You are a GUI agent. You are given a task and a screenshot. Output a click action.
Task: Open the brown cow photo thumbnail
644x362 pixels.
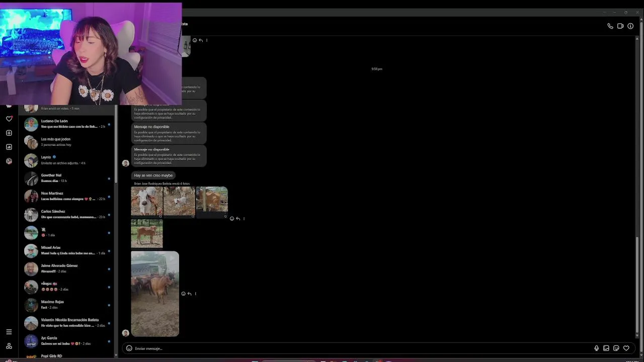pyautogui.click(x=212, y=202)
